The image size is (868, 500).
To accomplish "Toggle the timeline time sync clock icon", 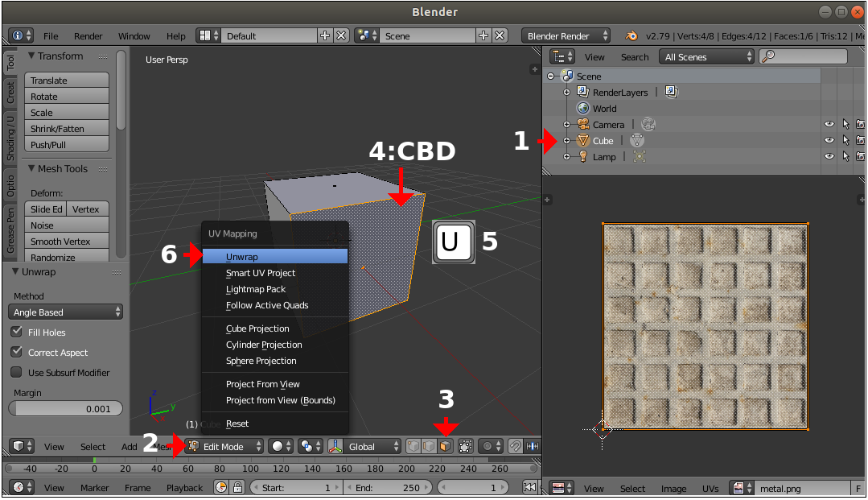I will pyautogui.click(x=221, y=487).
